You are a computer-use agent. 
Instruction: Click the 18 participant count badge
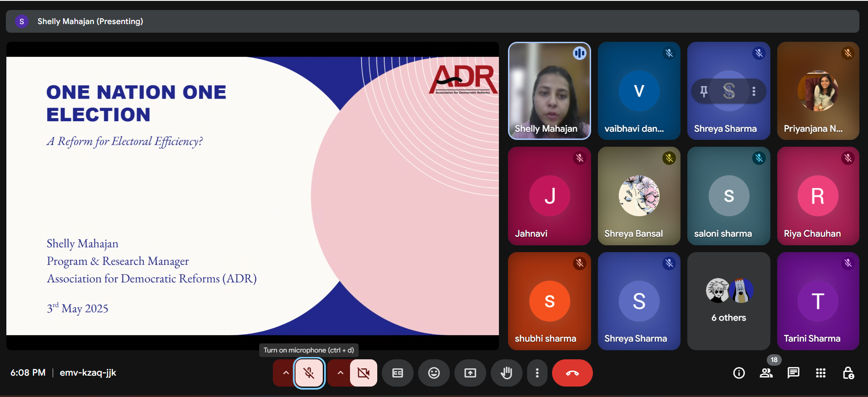point(774,360)
